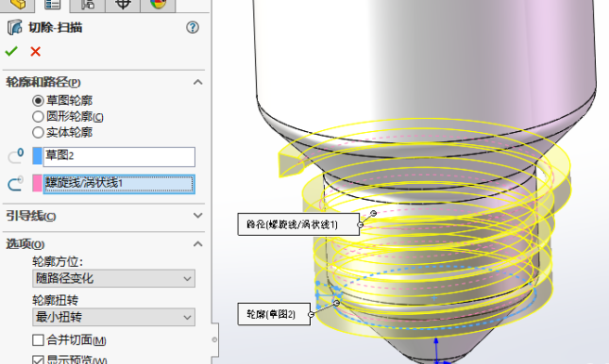This screenshot has height=364, width=609.
Task: Toggle the 显示预览 checkbox
Action: point(38,360)
